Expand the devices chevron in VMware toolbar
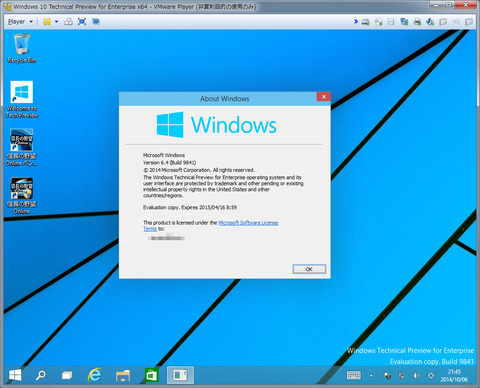 click(356, 22)
